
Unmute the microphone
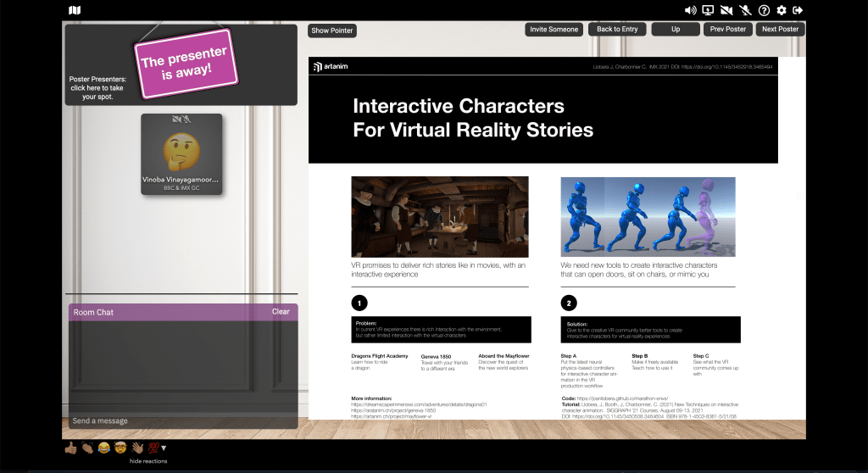[x=745, y=10]
